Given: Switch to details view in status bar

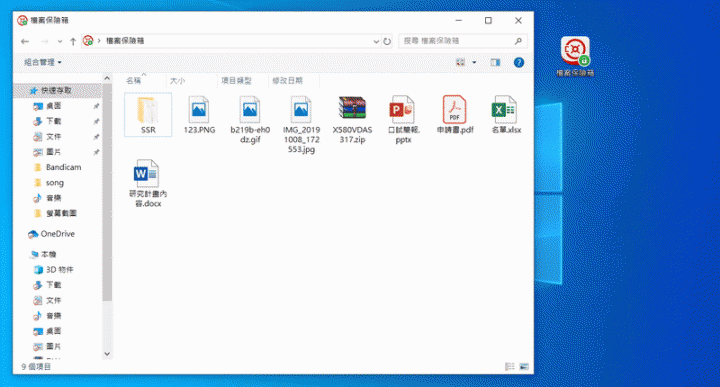Looking at the screenshot, I should pos(510,366).
